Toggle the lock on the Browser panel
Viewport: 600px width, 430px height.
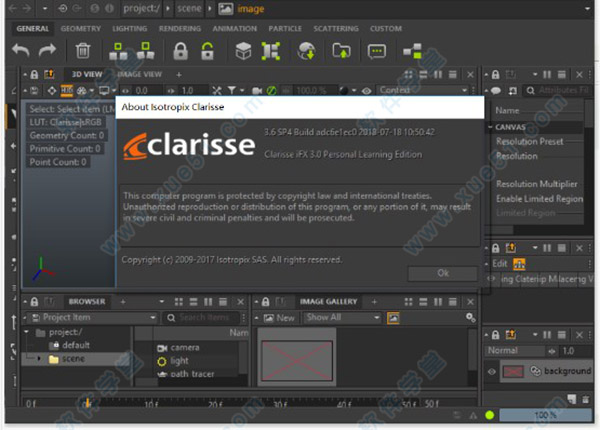coord(33,301)
